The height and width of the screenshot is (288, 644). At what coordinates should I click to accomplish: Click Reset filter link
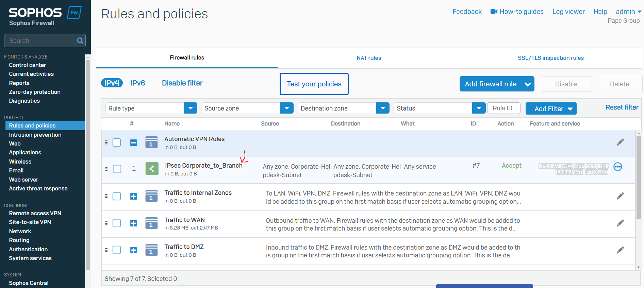(622, 107)
